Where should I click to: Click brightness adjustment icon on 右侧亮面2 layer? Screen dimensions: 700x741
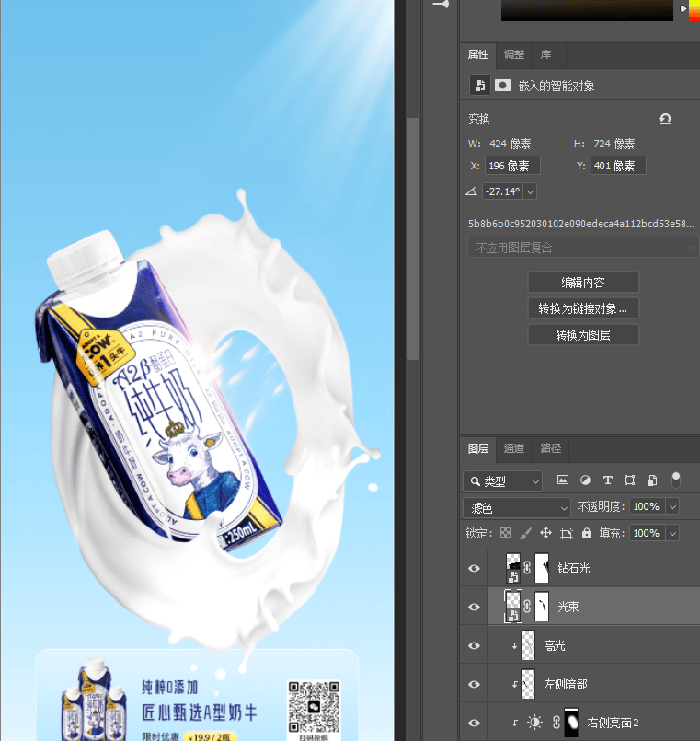tap(534, 722)
